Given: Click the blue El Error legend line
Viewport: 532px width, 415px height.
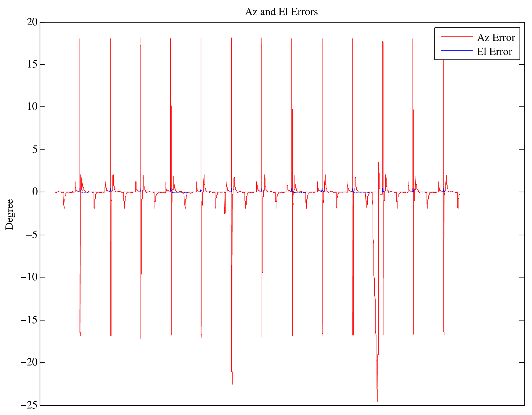Looking at the screenshot, I should point(456,50).
